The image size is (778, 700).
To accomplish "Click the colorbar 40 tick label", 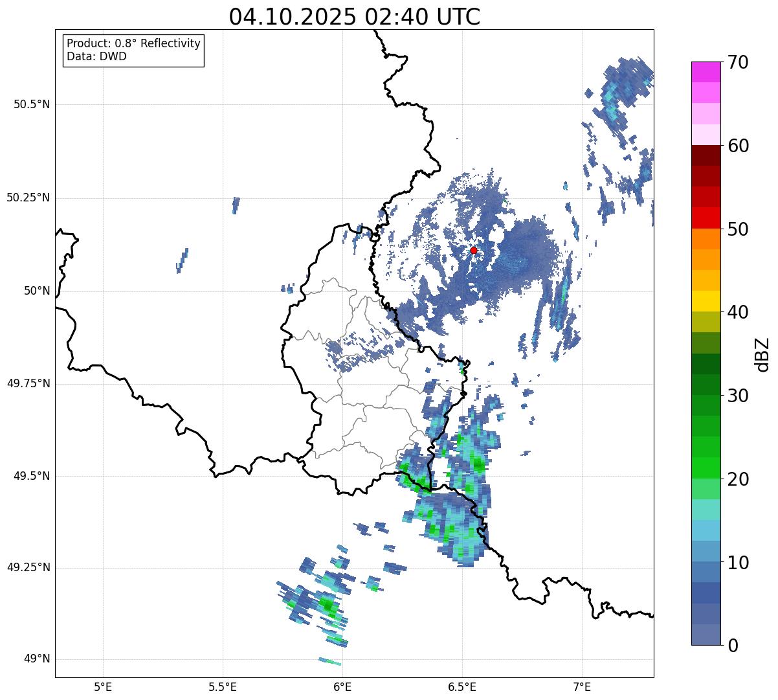I will coord(738,312).
